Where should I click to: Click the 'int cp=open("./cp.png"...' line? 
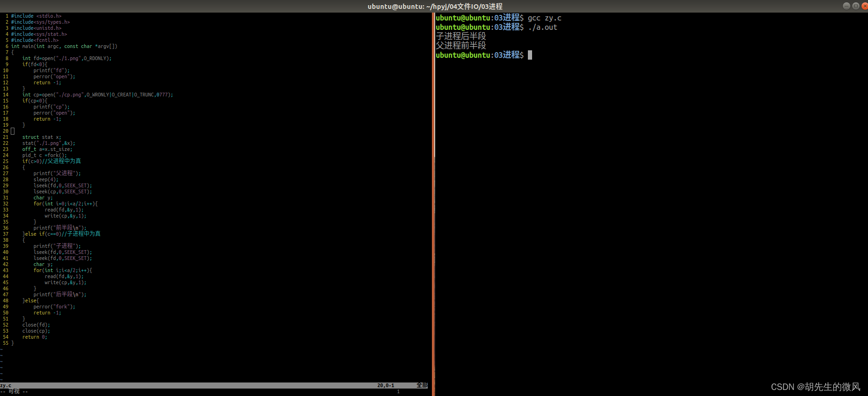98,95
